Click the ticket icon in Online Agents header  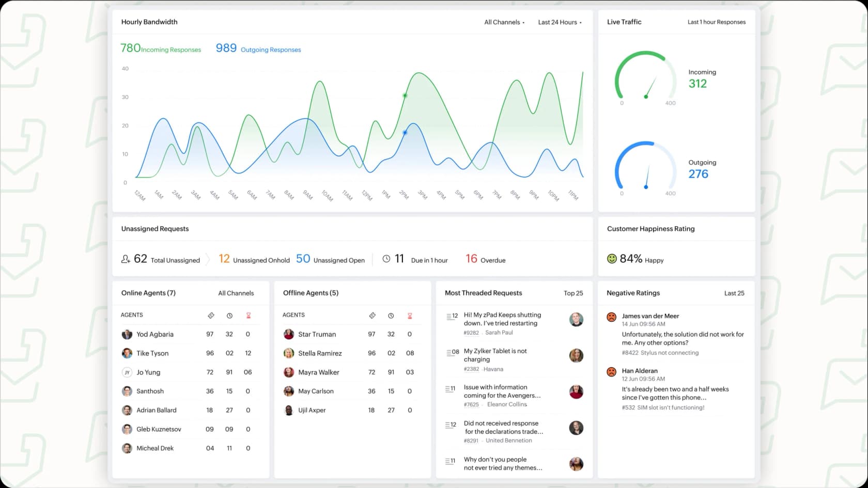[x=211, y=316]
